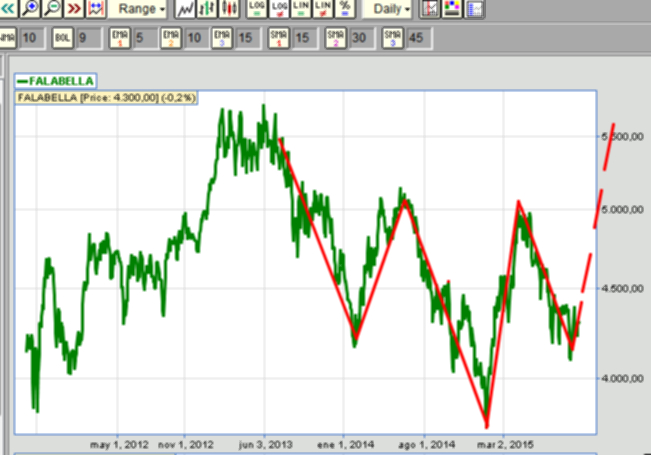Click the FALABELLA legend label
Viewport: 651px width, 455px height.
click(x=56, y=81)
